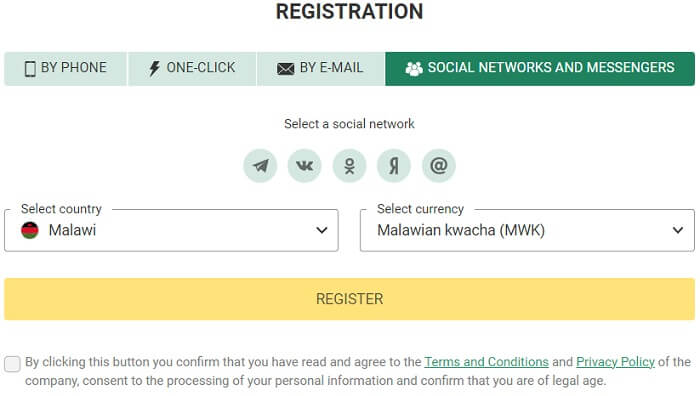700x396 pixels.
Task: Select the Mail.ru @ icon
Action: [x=439, y=166]
